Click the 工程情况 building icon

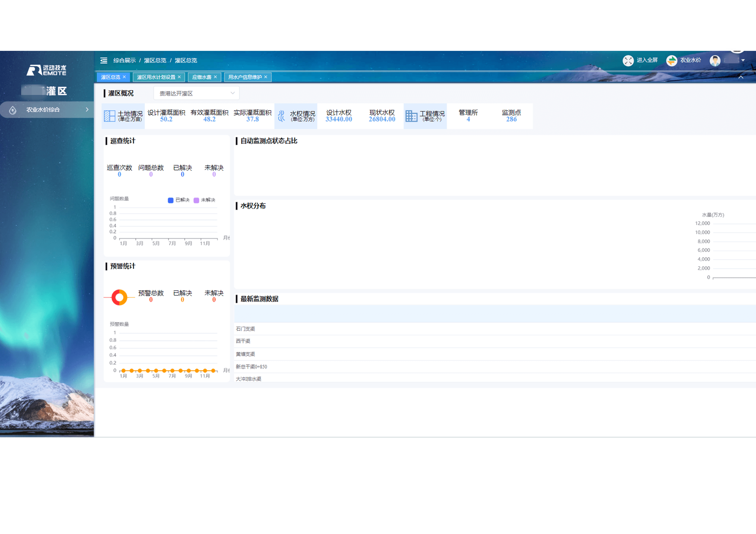pyautogui.click(x=411, y=116)
